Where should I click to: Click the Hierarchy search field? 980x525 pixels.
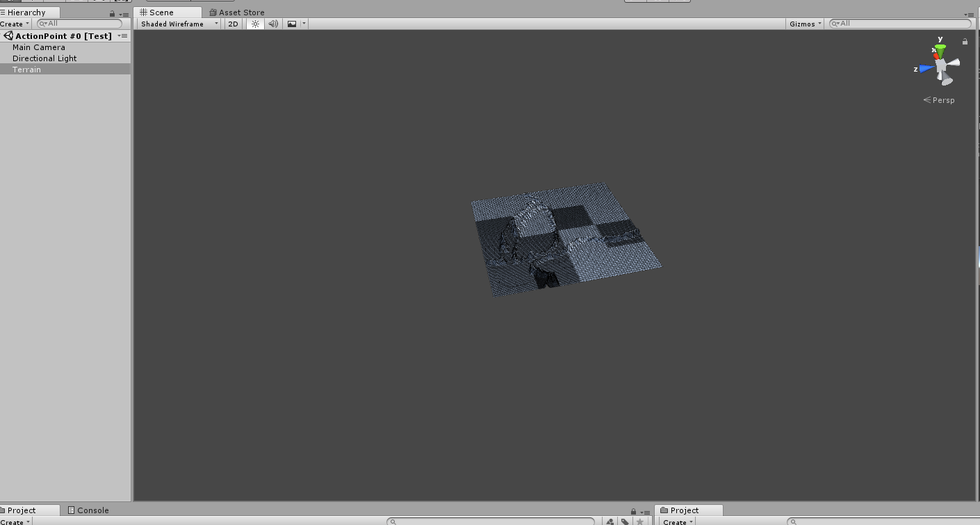[x=79, y=24]
